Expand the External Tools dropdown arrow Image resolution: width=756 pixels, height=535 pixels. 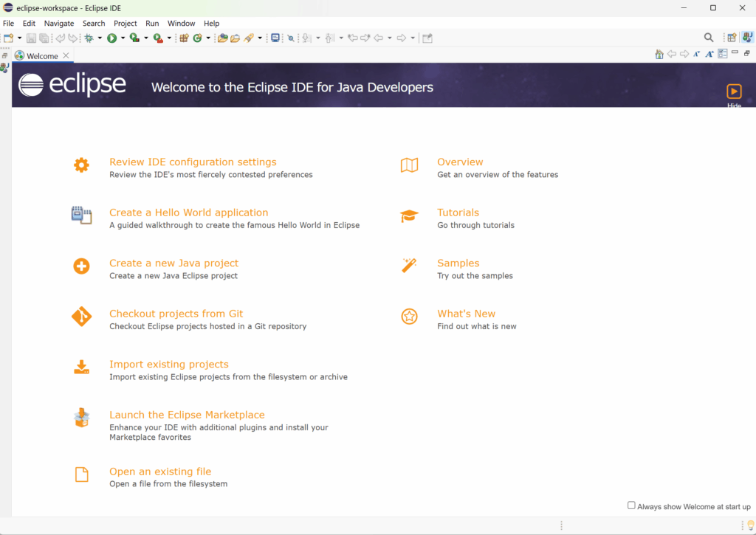point(169,38)
